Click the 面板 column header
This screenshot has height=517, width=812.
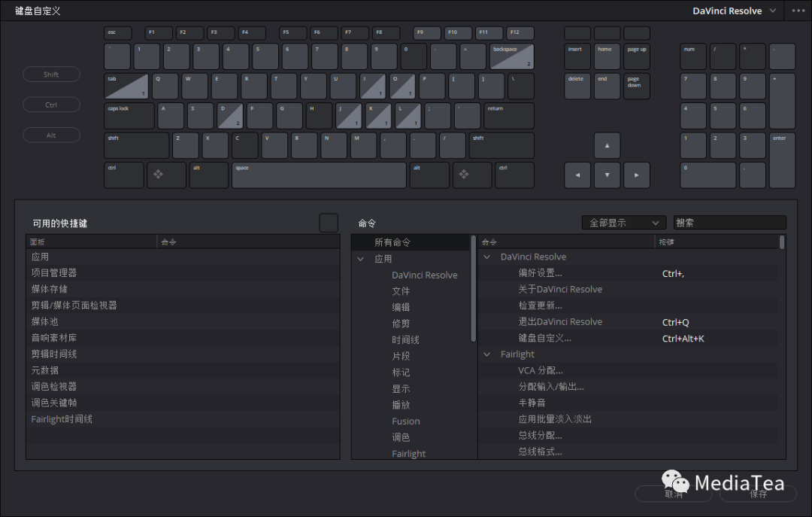click(92, 242)
